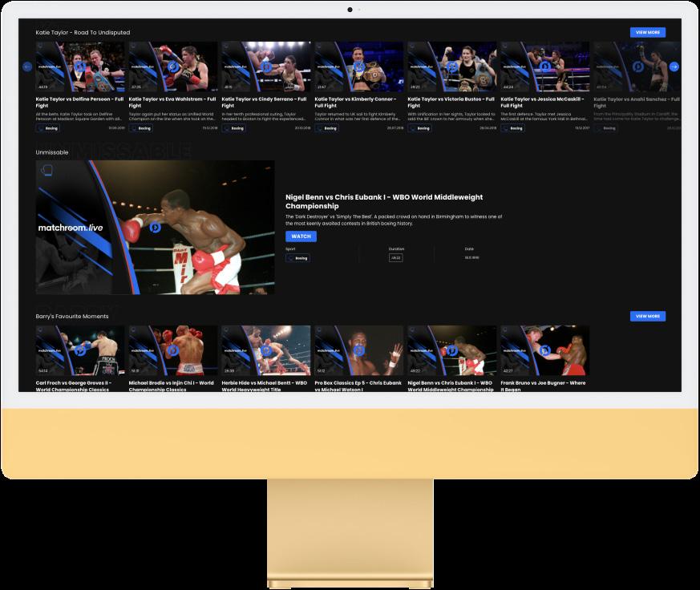Click play icon on Nigel Benn featured image
The width and height of the screenshot is (700, 590).
155,228
